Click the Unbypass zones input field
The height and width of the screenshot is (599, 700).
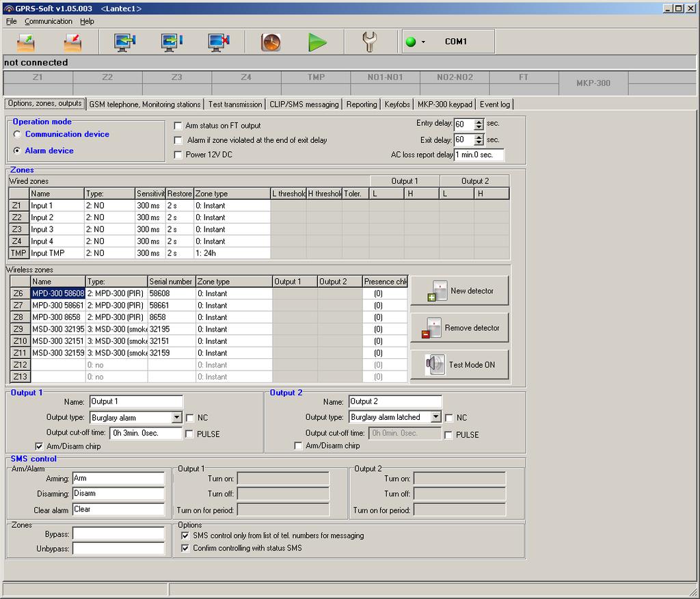(x=118, y=548)
